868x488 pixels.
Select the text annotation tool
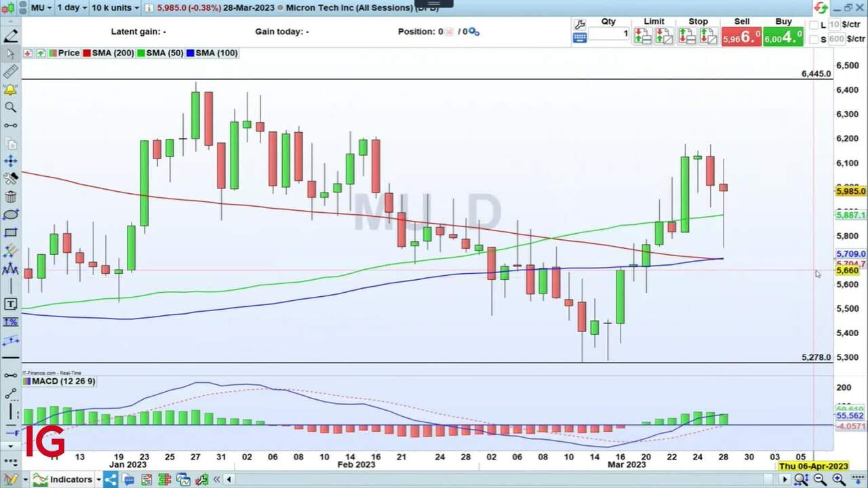click(x=10, y=304)
